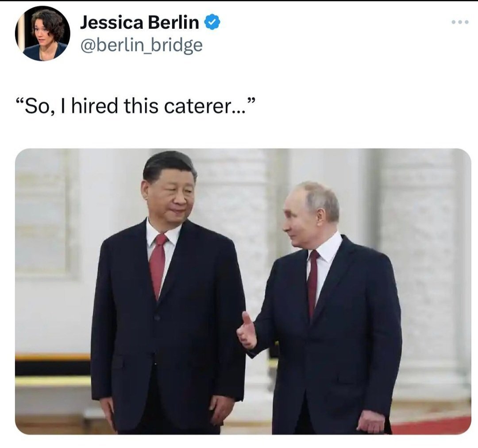The image size is (478, 448).
Task: Click the closing quotation mark of the tweet
Action: [251, 101]
